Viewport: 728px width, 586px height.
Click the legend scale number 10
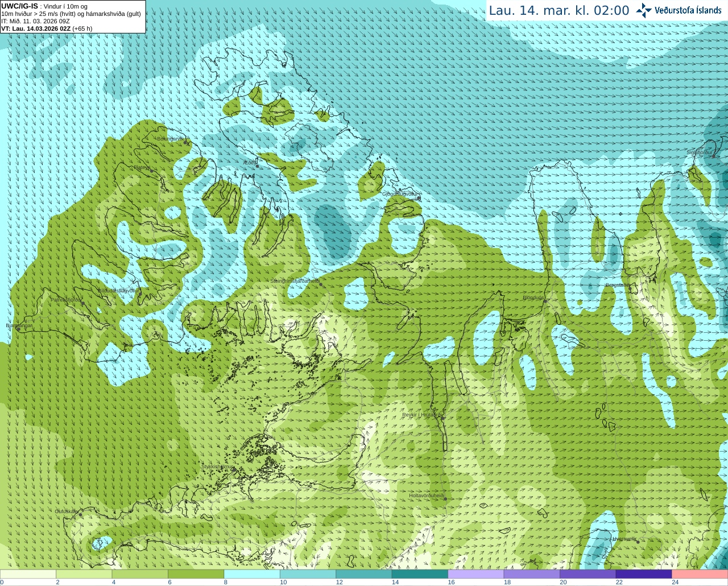point(283,582)
